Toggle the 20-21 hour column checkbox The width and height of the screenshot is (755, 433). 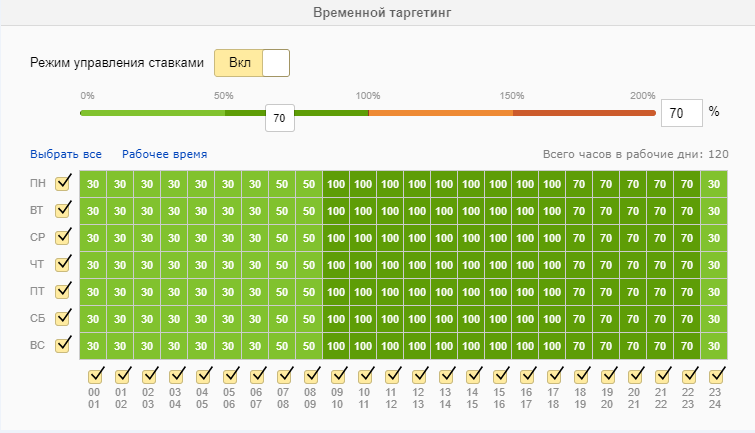[x=635, y=375]
